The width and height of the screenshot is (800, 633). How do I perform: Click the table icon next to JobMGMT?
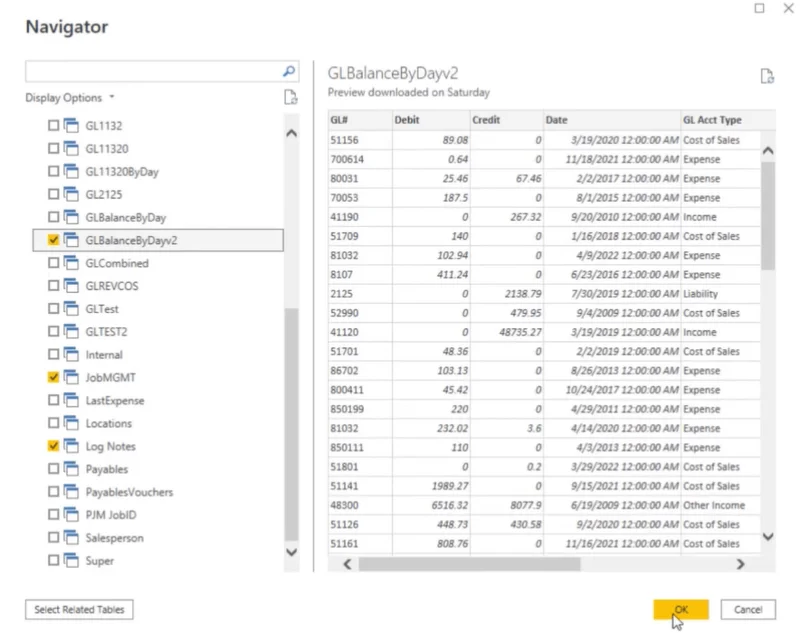click(x=71, y=377)
